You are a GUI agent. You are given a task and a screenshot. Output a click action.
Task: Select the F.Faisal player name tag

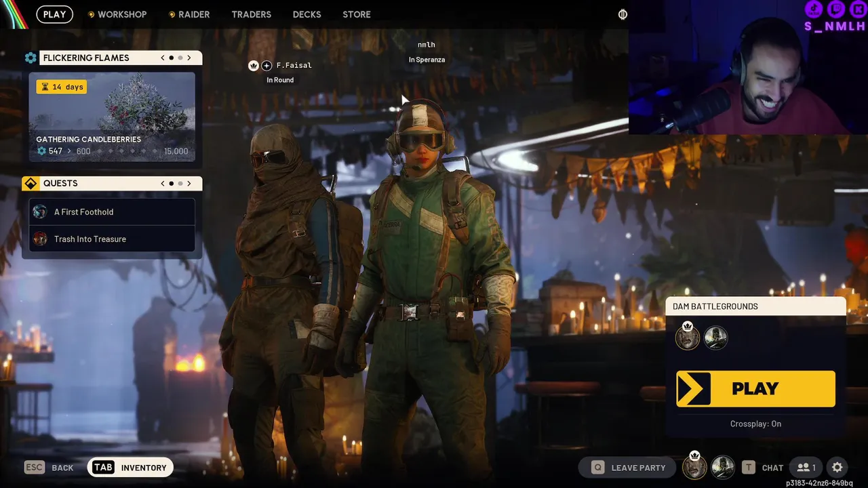point(294,66)
